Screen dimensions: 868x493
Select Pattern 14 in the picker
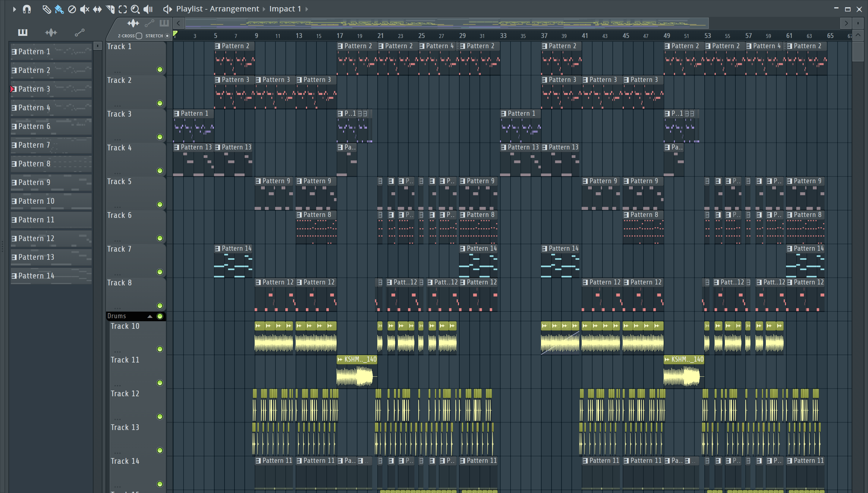tap(51, 276)
